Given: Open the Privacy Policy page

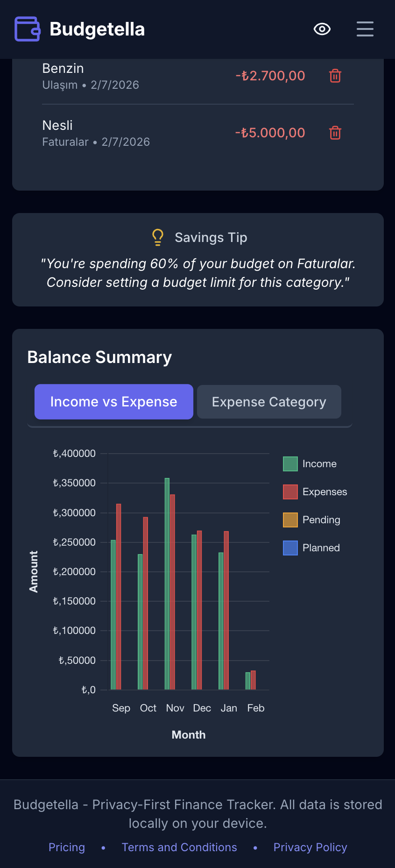Looking at the screenshot, I should click(310, 847).
